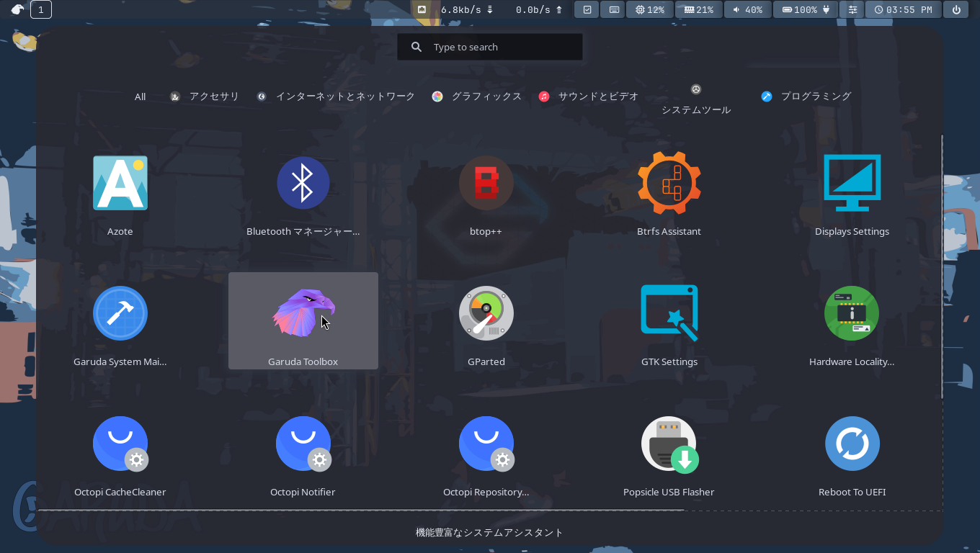Focus the Type to search field
The height and width of the screenshot is (553, 980).
pos(490,47)
